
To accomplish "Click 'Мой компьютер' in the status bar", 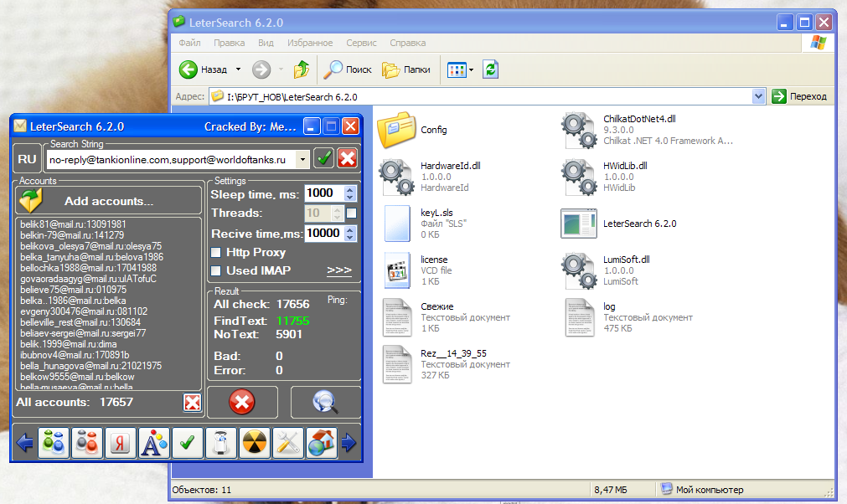I will tap(710, 490).
